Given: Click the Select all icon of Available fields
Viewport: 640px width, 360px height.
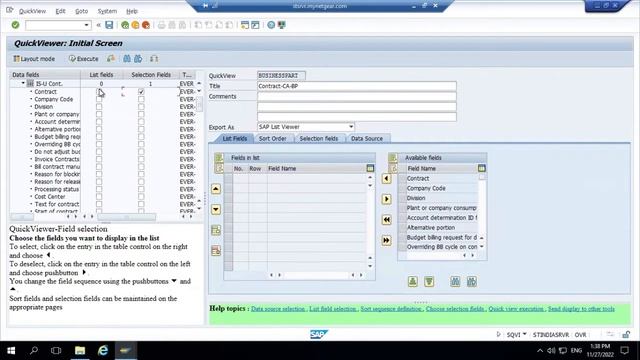Looking at the screenshot, I should [x=393, y=158].
